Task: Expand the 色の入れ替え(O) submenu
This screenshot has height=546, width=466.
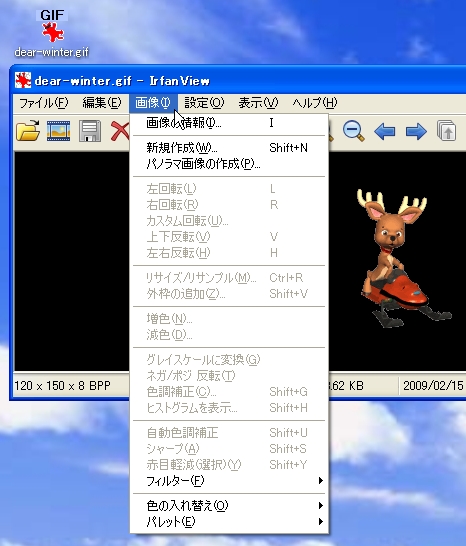Action: (x=229, y=506)
